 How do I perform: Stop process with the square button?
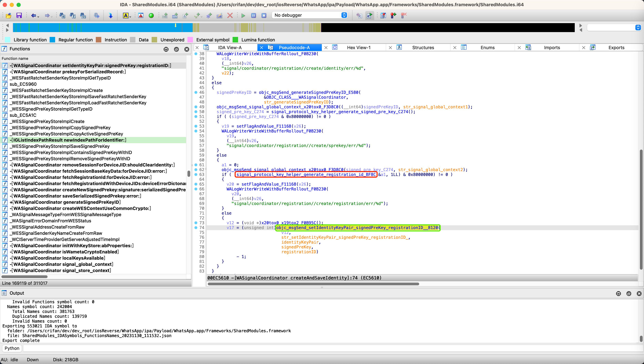coord(264,16)
